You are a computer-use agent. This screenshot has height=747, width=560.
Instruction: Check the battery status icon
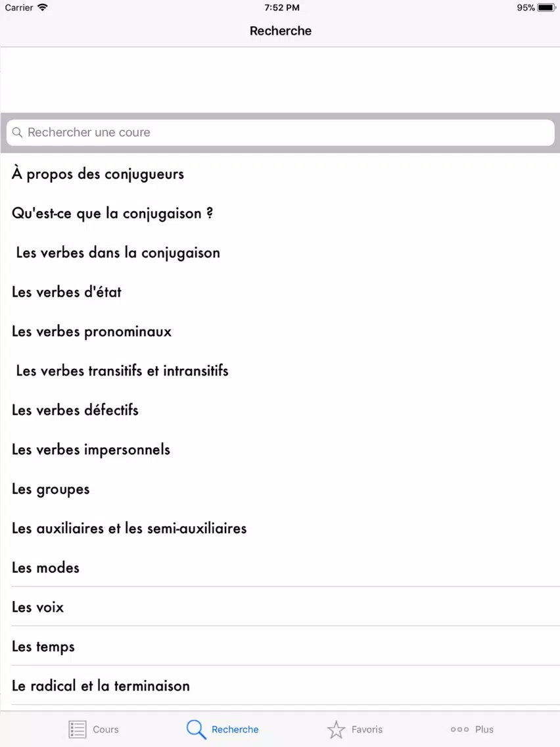click(547, 8)
